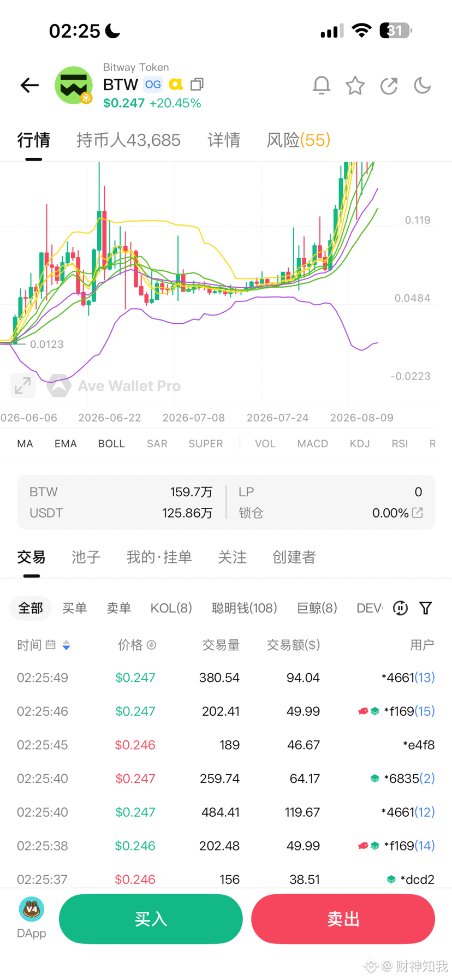
Task: Open user *4661(12) profile
Action: pyautogui.click(x=408, y=812)
